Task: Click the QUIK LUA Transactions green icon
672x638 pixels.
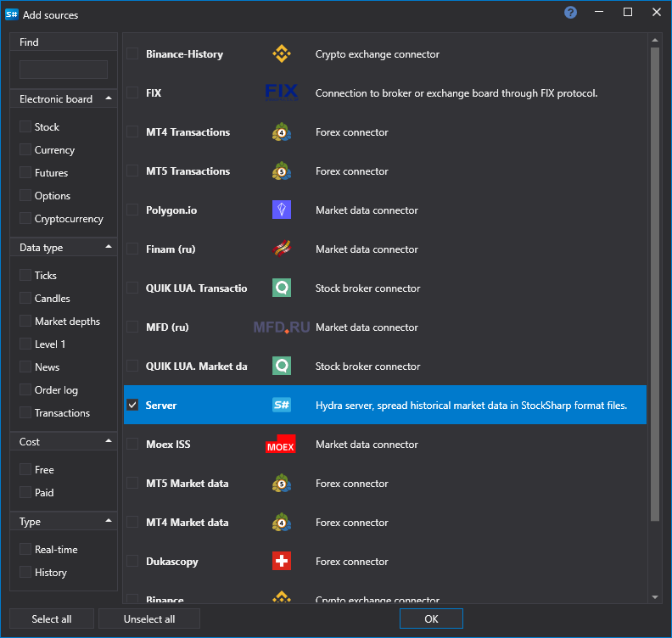Action: point(282,288)
